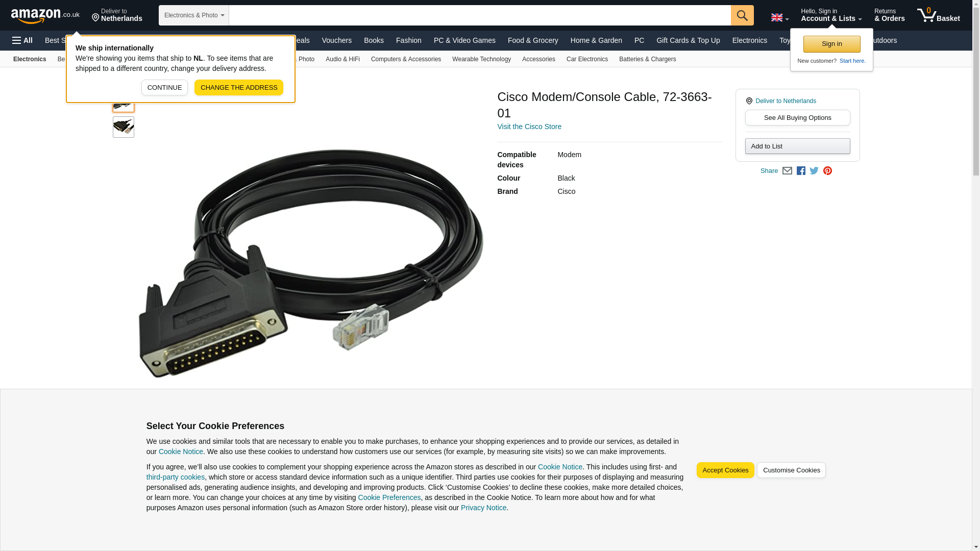Screen dimensions: 980x551
Task: Open the basket cart icon
Action: (x=938, y=15)
